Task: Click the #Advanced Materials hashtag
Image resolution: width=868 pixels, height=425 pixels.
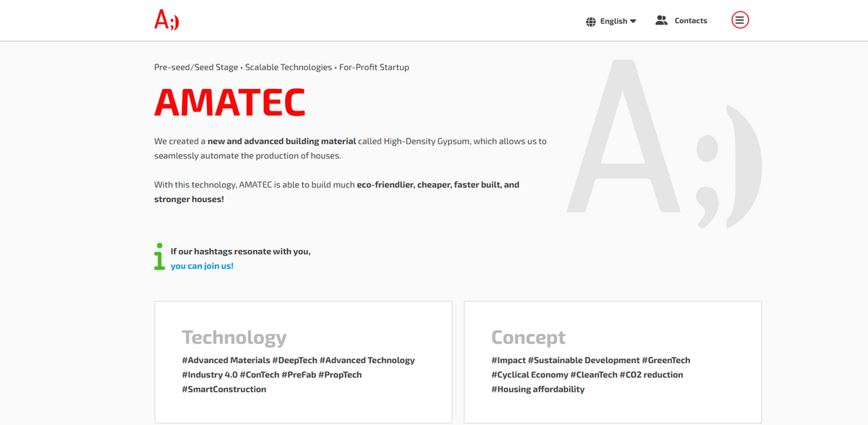Action: [226, 360]
